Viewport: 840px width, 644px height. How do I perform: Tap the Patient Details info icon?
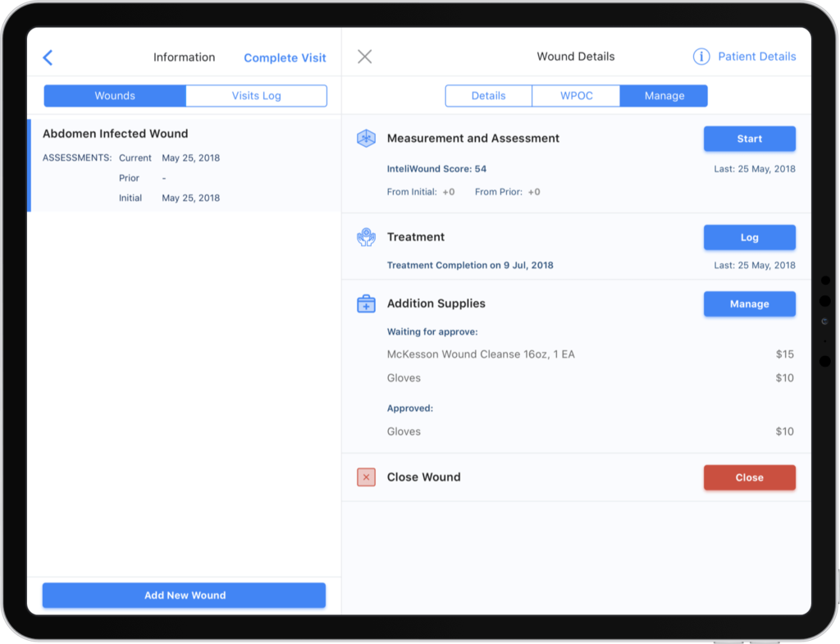[701, 57]
